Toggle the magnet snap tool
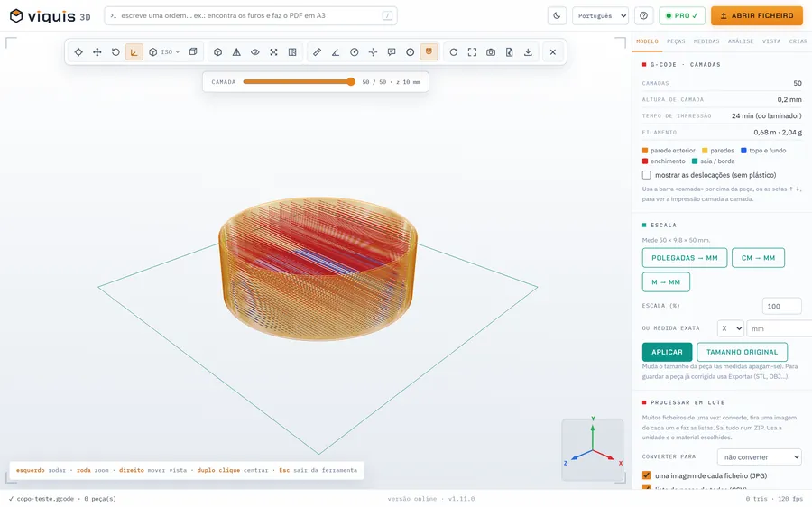 [x=429, y=52]
